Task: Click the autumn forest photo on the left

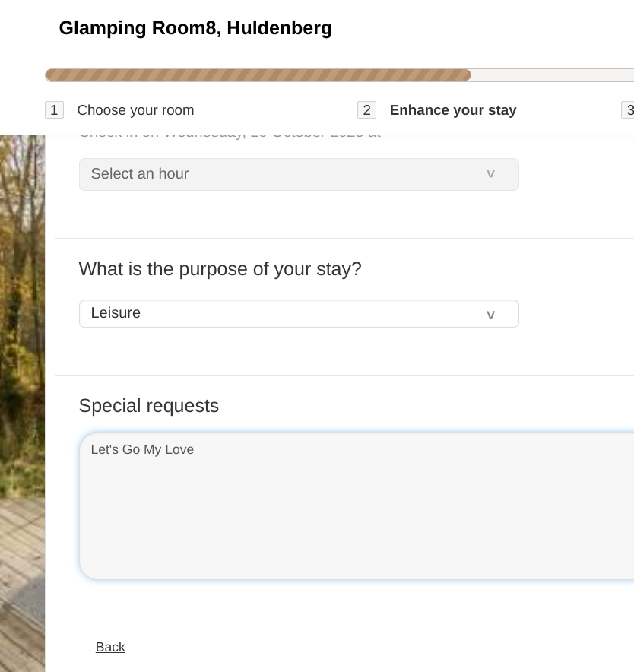Action: point(22,304)
